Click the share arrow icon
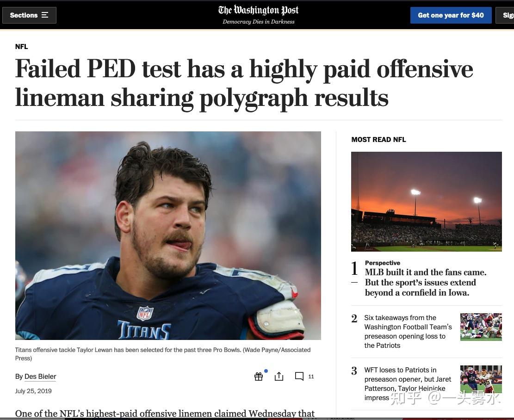This screenshot has height=420, width=514. click(x=279, y=376)
